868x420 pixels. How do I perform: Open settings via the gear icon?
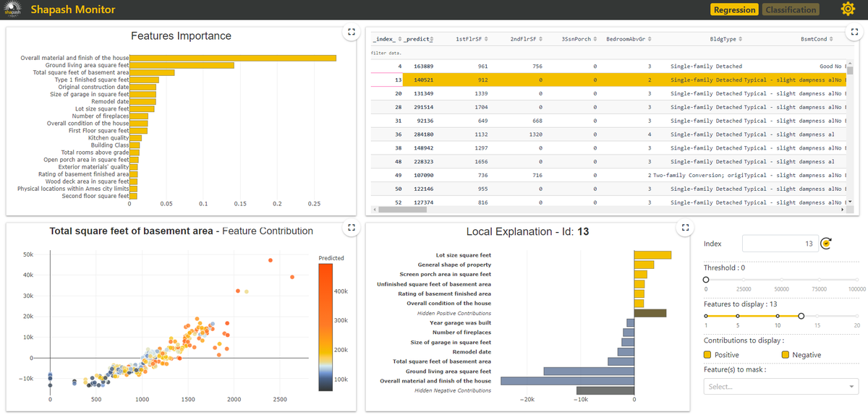847,9
